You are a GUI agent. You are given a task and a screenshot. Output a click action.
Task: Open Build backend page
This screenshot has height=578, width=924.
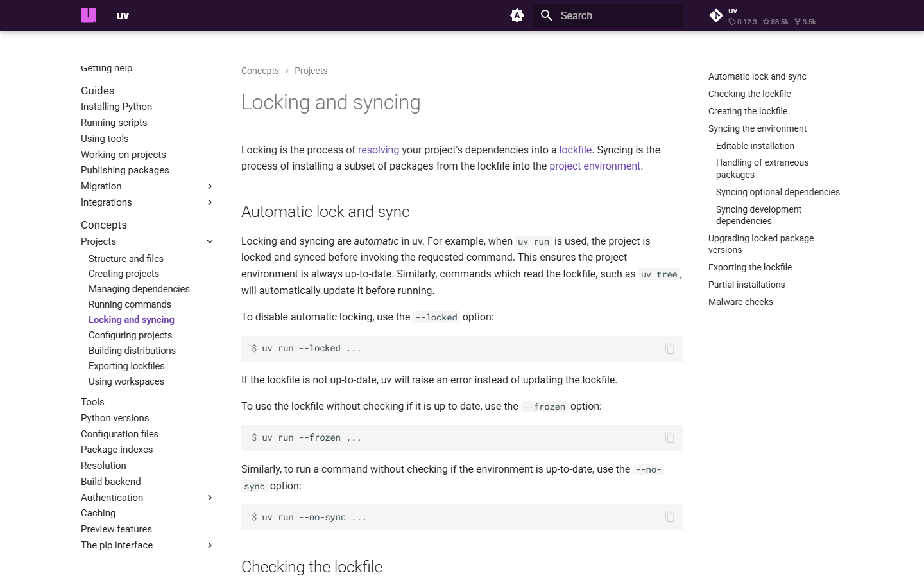pos(110,482)
